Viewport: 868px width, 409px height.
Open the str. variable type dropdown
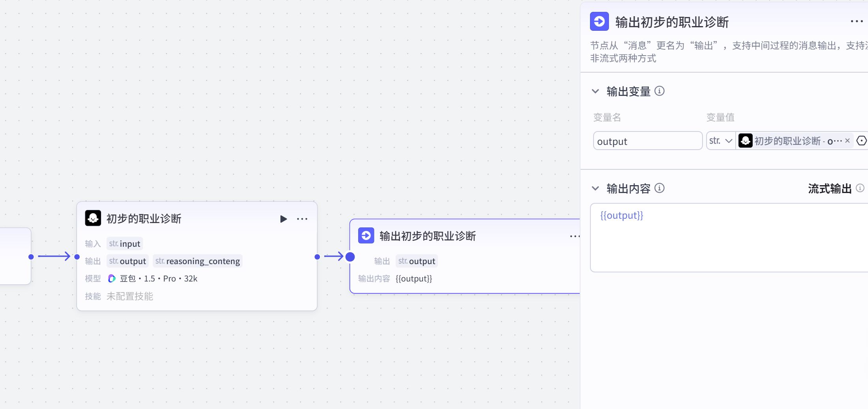click(x=721, y=141)
